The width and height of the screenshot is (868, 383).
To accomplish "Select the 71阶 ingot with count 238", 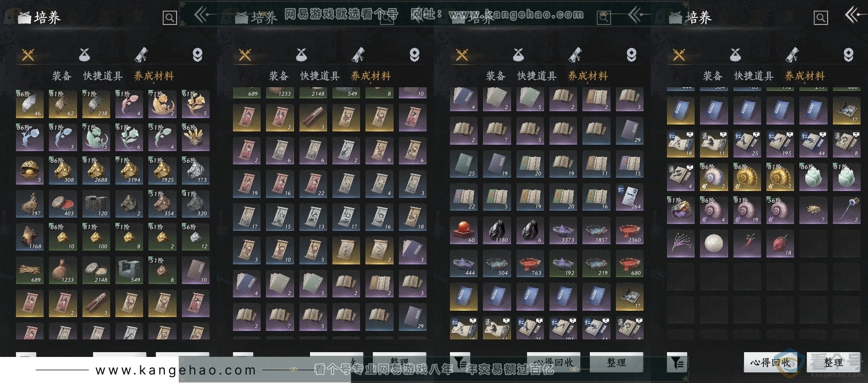I will (x=96, y=104).
